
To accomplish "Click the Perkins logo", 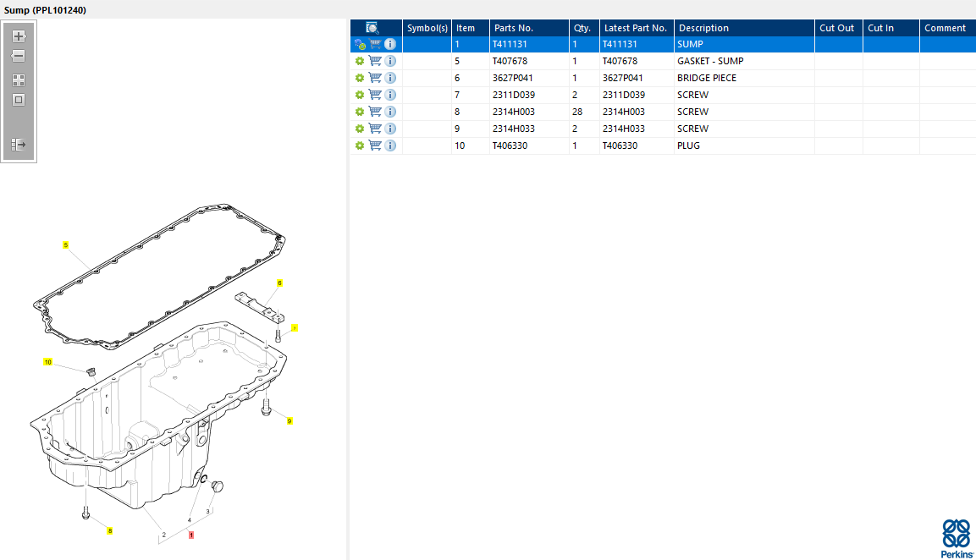I will tap(957, 539).
